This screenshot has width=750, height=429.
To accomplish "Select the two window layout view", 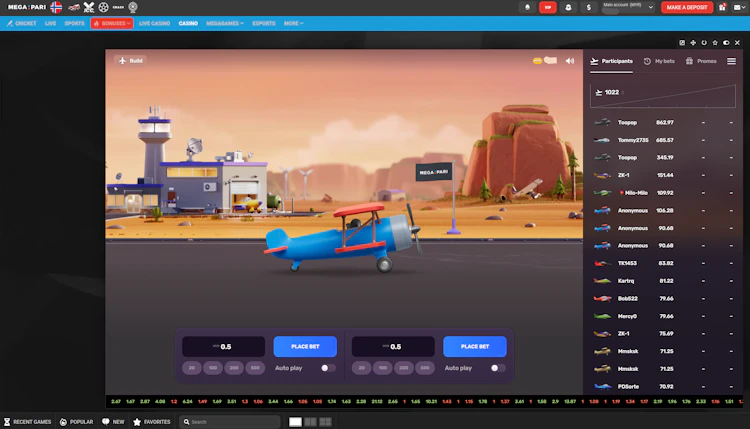I will pyautogui.click(x=310, y=421).
